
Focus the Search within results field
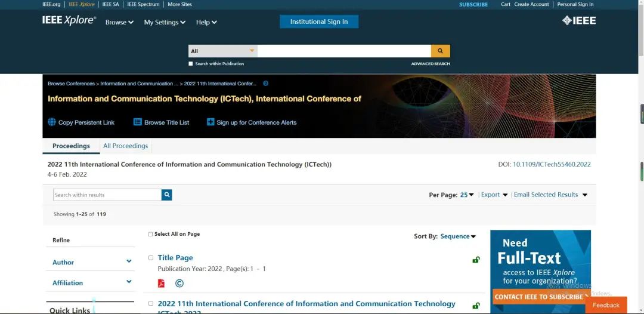point(107,195)
